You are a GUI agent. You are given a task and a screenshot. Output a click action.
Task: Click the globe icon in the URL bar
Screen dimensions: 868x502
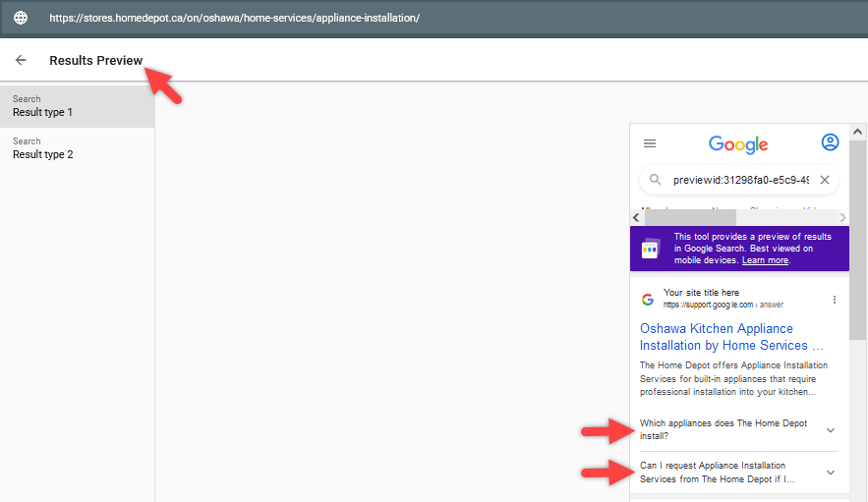(21, 18)
